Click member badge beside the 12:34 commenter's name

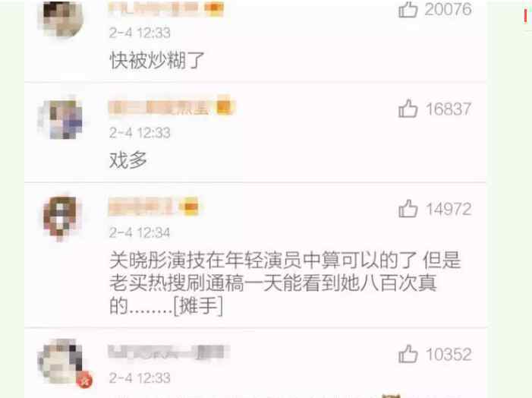190,207
